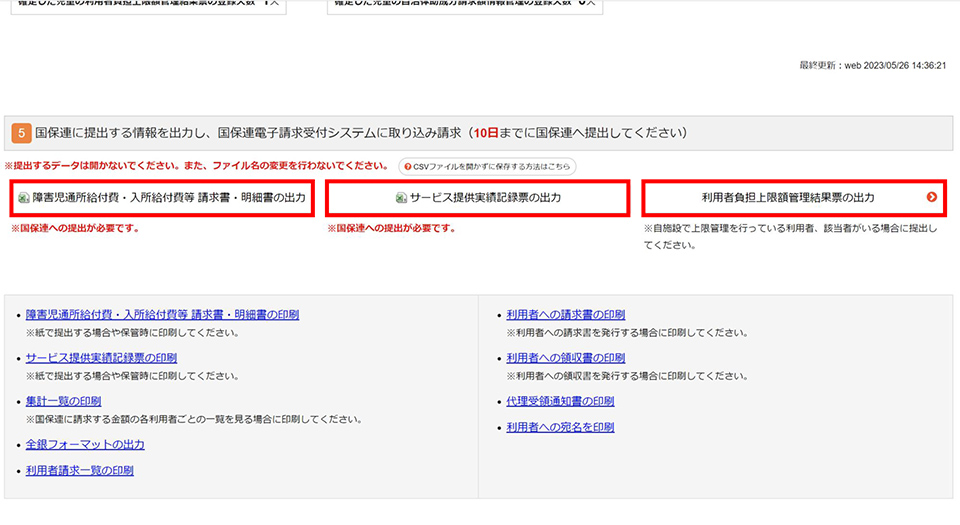Click the red arrow icon on 利用者負担上限額管理結果票の出力
The image size is (960, 525).
[931, 197]
